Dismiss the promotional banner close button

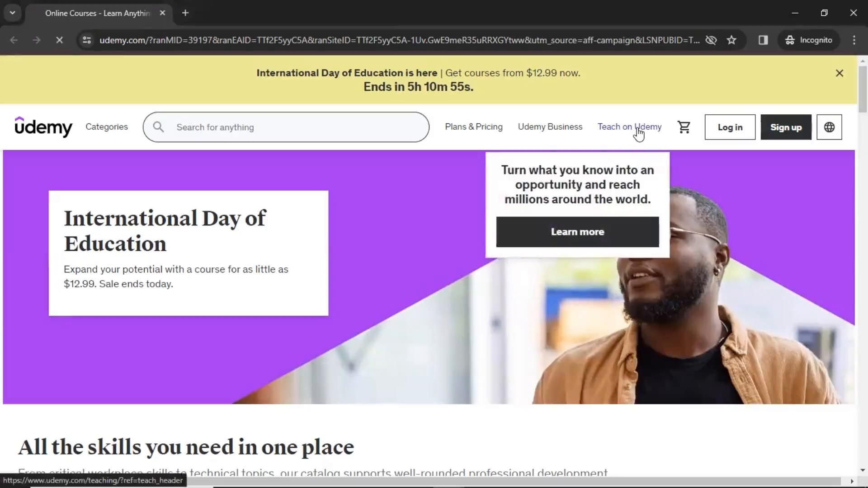point(840,73)
